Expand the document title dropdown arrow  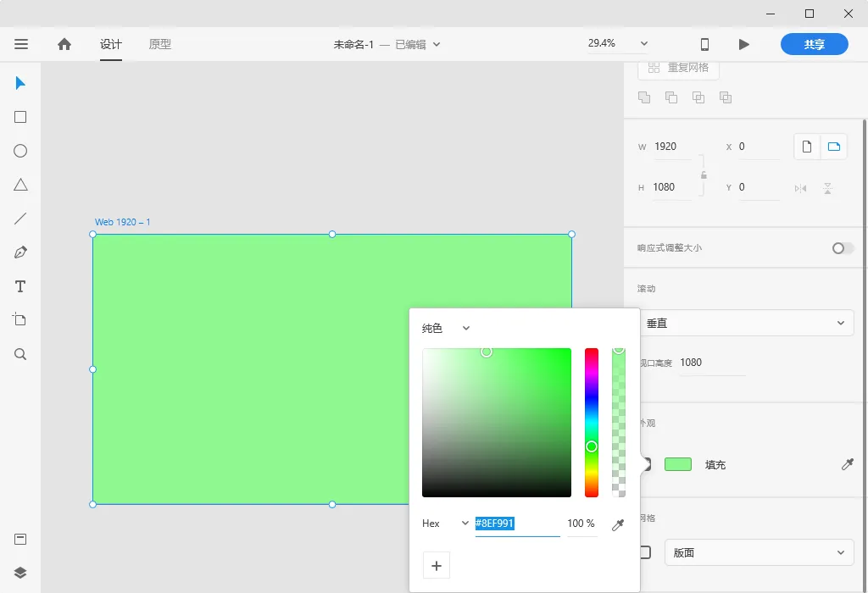coord(437,44)
